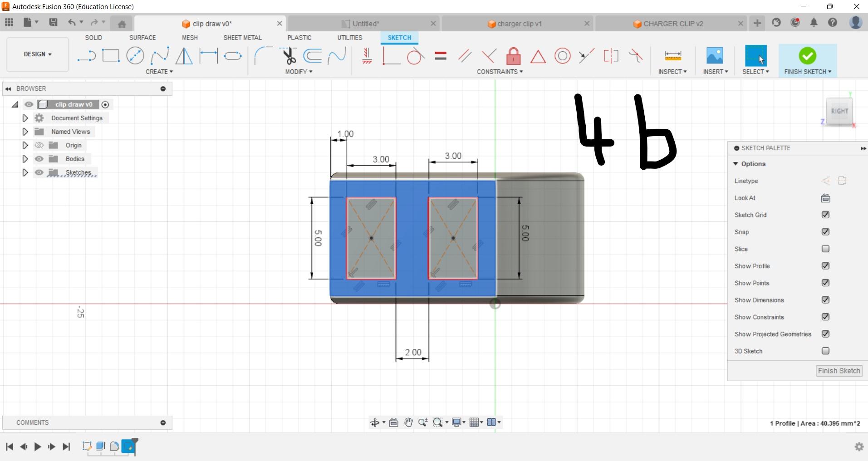Screen dimensions: 868x461
Task: Click the RIGHT face of the ViewCube
Action: pyautogui.click(x=840, y=111)
